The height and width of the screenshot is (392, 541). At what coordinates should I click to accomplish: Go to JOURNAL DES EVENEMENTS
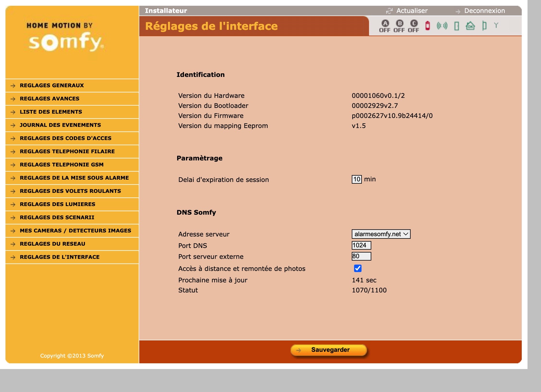coord(60,125)
